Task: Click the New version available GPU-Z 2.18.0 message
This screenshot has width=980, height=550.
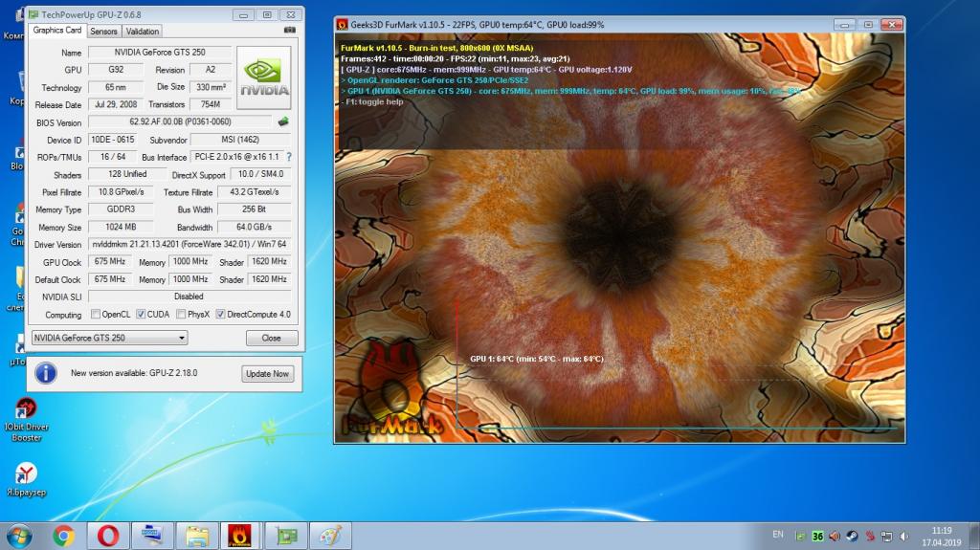Action: [x=134, y=373]
